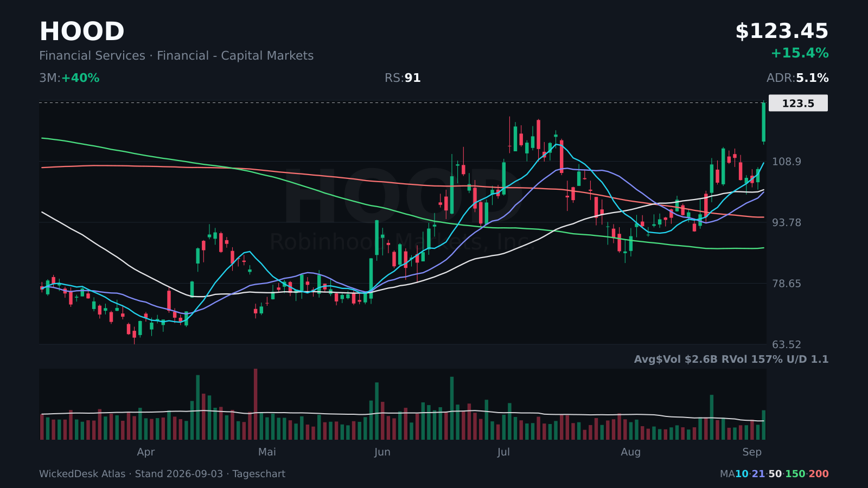The width and height of the screenshot is (868, 488).
Task: Click the Tageschart timeframe label
Action: [x=259, y=474]
